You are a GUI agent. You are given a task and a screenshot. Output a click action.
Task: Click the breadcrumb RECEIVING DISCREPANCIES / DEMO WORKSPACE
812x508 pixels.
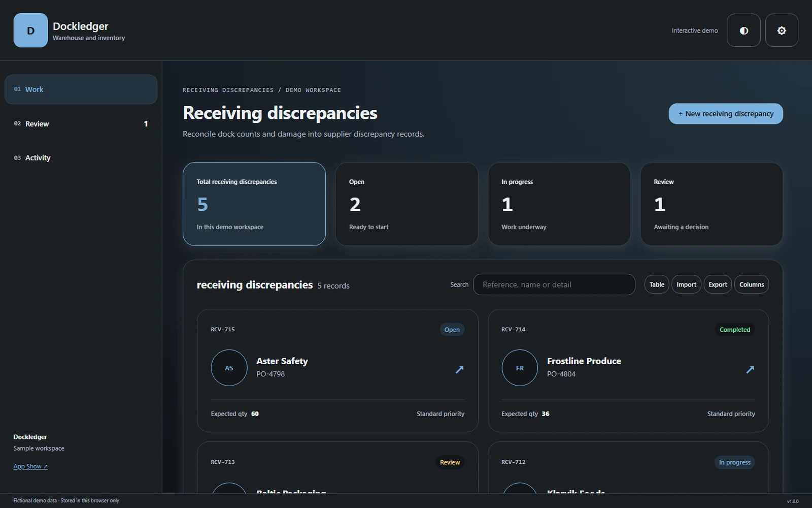(x=262, y=90)
